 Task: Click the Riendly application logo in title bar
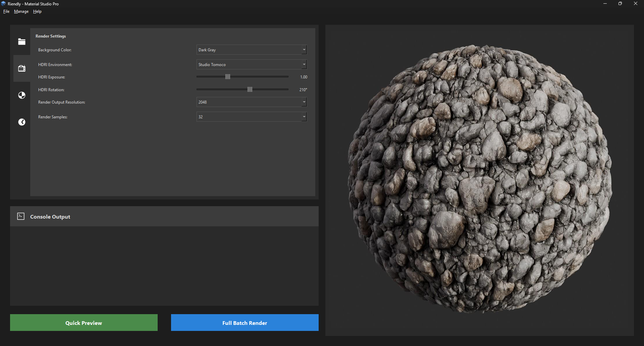tap(3, 4)
